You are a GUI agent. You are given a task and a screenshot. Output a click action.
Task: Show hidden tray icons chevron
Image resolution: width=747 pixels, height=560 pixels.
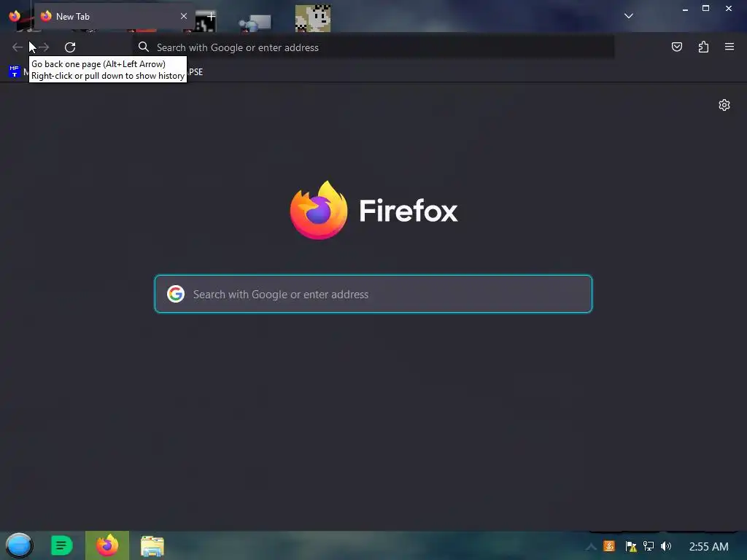[x=591, y=547]
